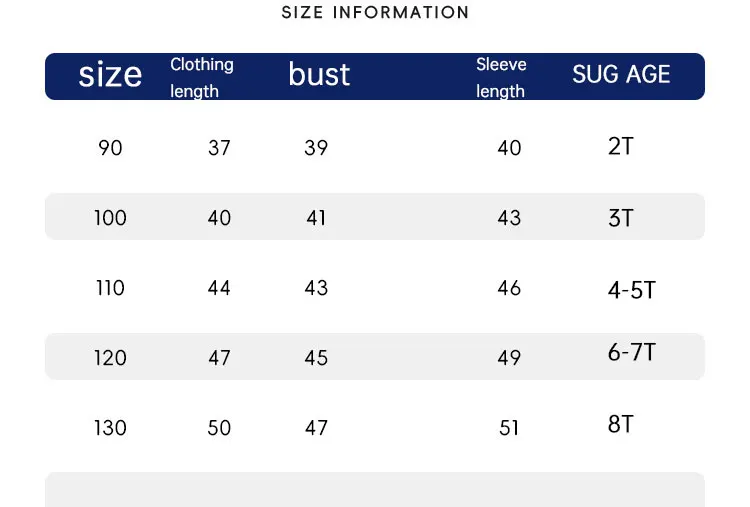750x507 pixels.
Task: Click the 2T suggested age cell
Action: [x=620, y=146]
